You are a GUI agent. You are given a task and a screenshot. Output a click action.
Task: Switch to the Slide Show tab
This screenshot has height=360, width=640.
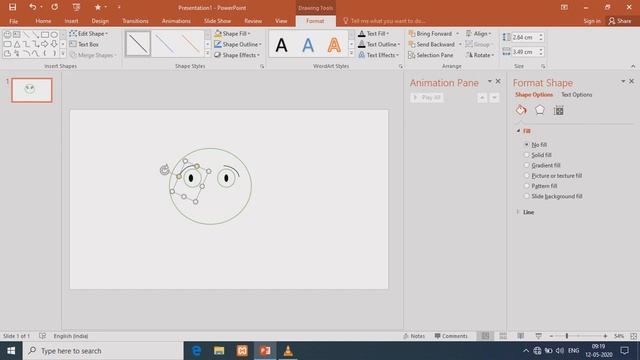point(217,21)
